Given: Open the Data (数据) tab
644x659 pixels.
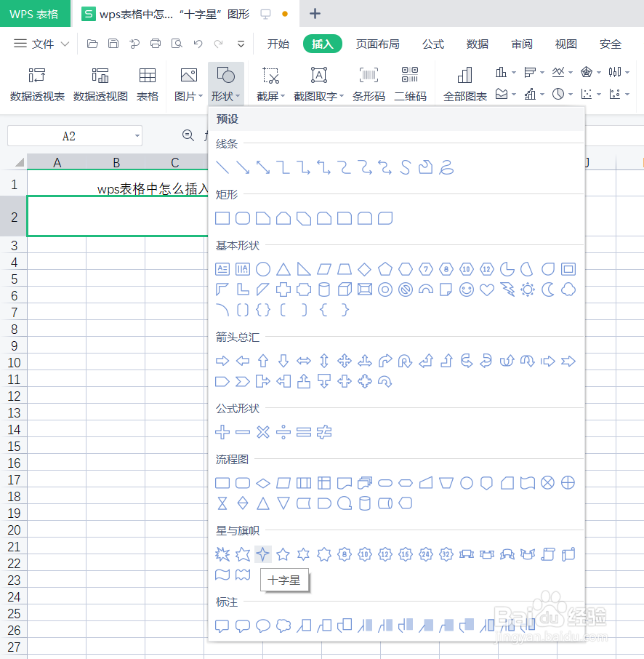Looking at the screenshot, I should pos(478,44).
